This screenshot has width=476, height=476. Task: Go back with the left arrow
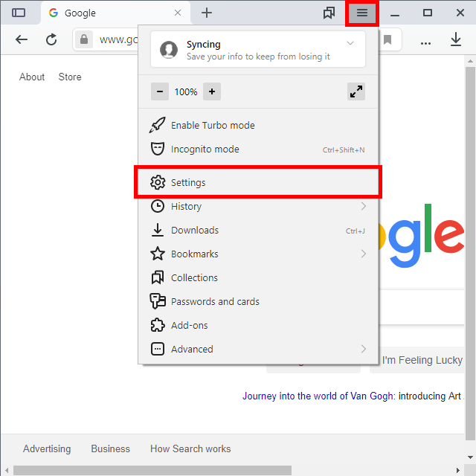(22, 39)
